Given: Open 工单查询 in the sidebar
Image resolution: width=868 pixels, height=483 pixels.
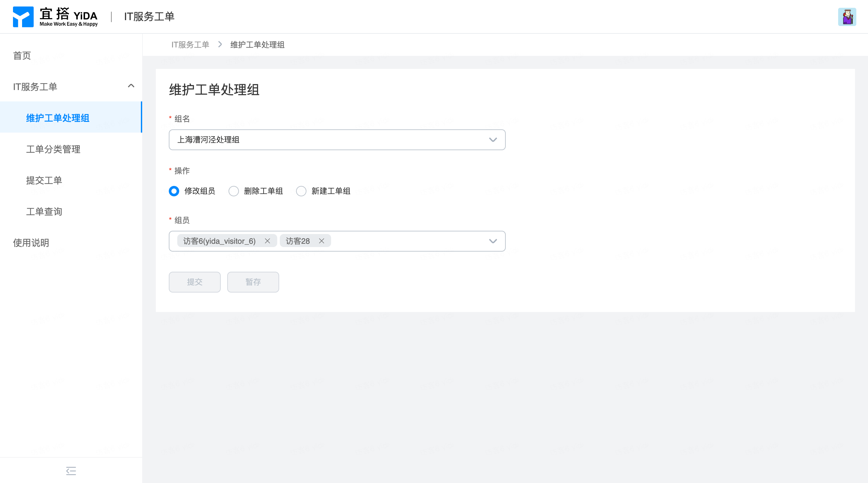Looking at the screenshot, I should 44,212.
